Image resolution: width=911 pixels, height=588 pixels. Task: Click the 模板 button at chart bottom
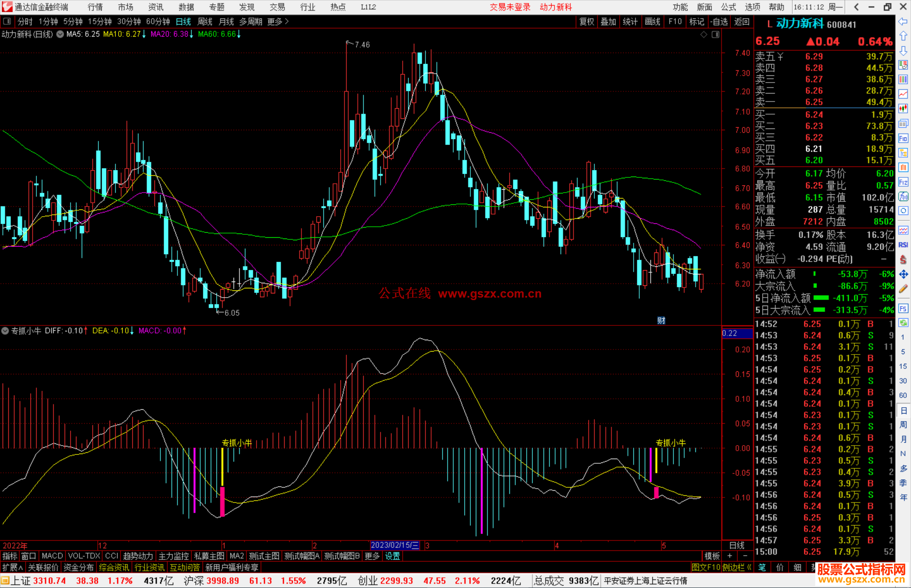coord(712,556)
